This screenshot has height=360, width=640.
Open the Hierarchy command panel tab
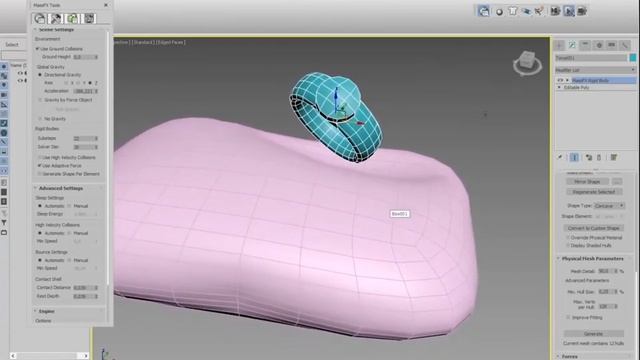tap(585, 45)
